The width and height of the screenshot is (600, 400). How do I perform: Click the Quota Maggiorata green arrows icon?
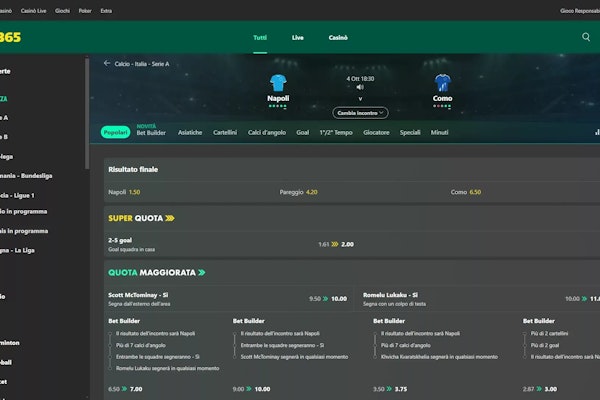(x=202, y=273)
